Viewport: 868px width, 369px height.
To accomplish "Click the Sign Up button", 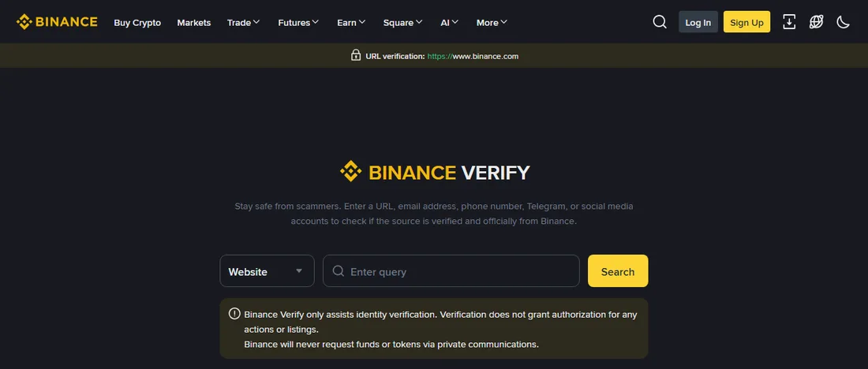I will coord(746,22).
